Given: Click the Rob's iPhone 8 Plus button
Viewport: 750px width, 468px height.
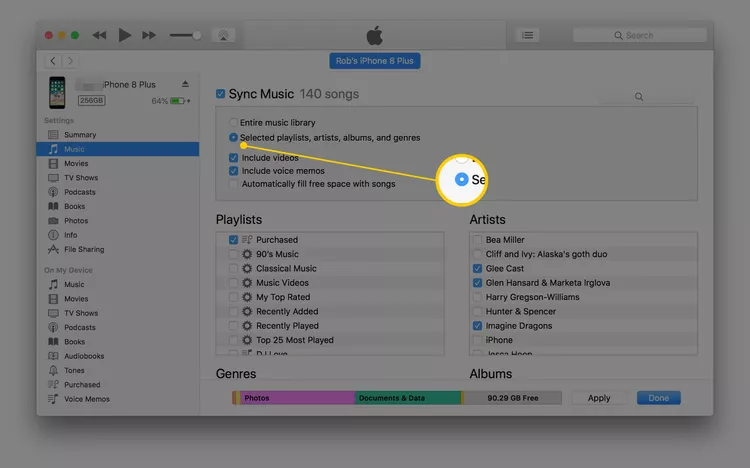Looking at the screenshot, I should pos(375,61).
